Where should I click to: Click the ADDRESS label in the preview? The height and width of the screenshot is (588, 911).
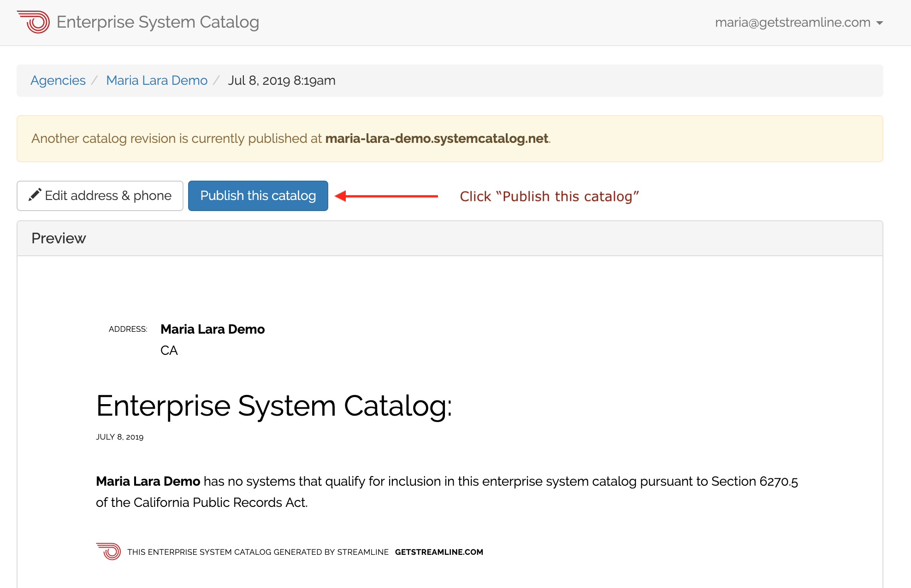pyautogui.click(x=128, y=329)
